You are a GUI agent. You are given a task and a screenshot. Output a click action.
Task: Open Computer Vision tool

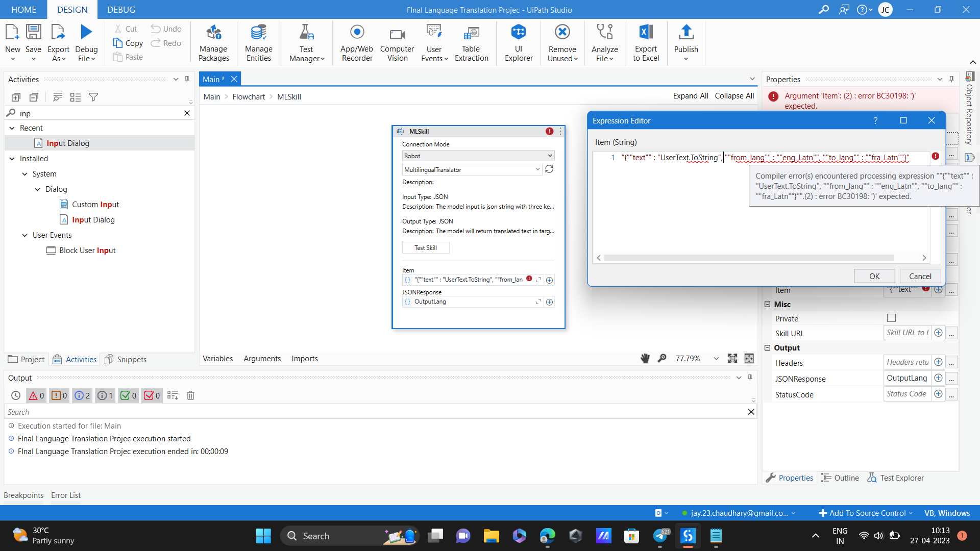click(397, 43)
